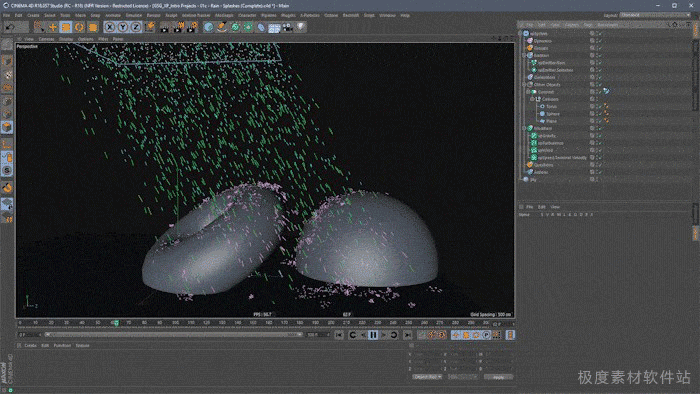
Task: Toggle autokeying icon
Action: 432,335
